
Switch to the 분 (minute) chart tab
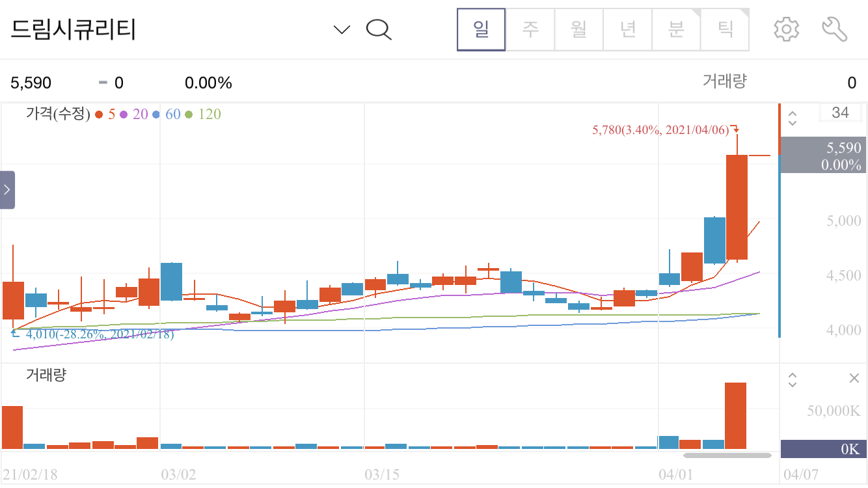click(677, 29)
